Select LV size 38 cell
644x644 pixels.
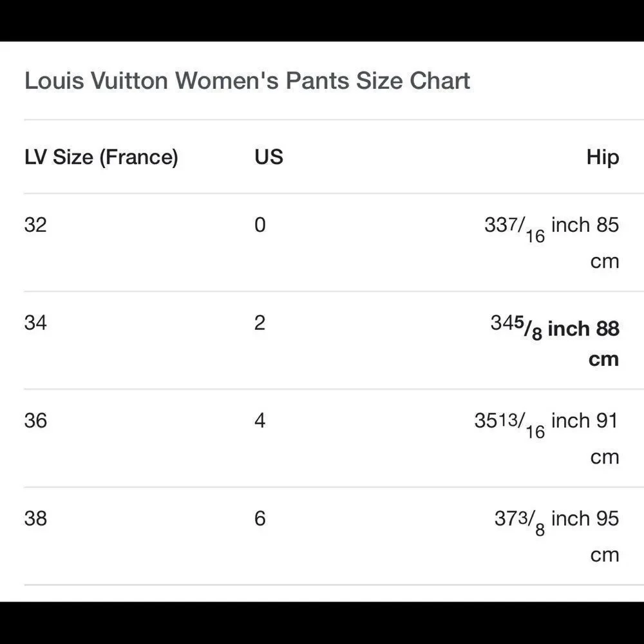click(35, 518)
